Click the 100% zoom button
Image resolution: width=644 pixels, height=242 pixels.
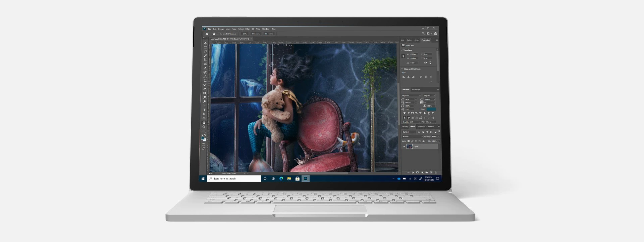click(x=245, y=34)
